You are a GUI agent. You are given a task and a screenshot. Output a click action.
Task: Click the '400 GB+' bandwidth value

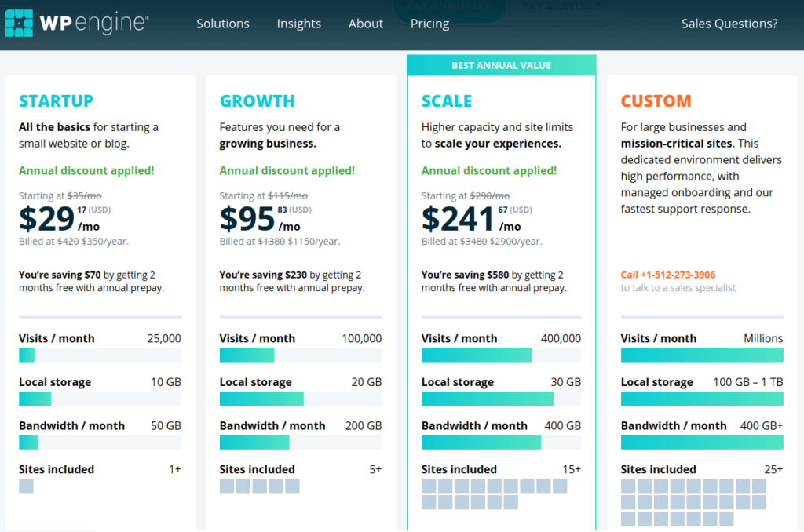pos(762,425)
